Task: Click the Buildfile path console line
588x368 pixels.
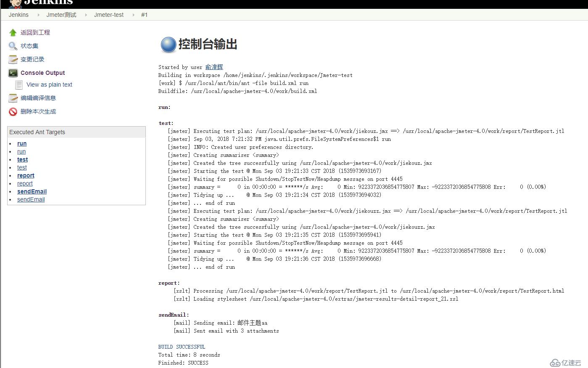Action: click(x=237, y=91)
